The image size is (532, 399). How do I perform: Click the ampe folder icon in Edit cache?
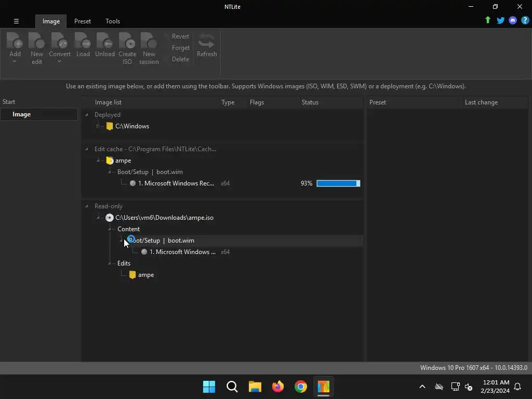coord(110,161)
